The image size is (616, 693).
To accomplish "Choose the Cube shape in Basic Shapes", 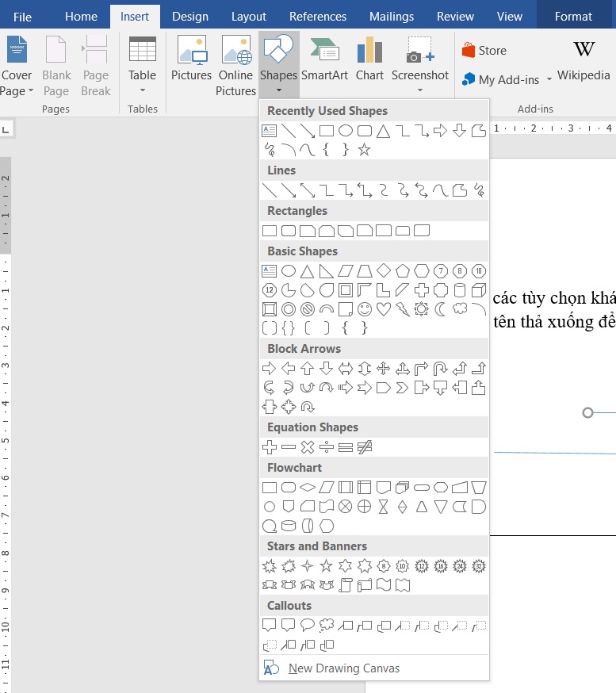I will tap(479, 290).
